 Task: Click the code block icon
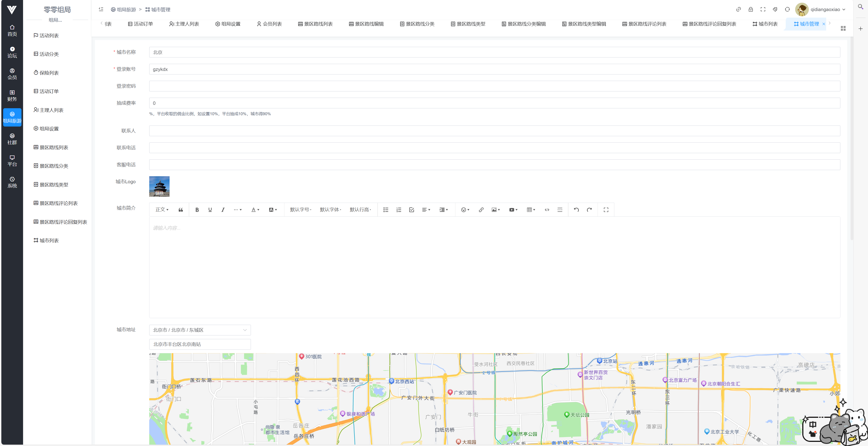547,210
